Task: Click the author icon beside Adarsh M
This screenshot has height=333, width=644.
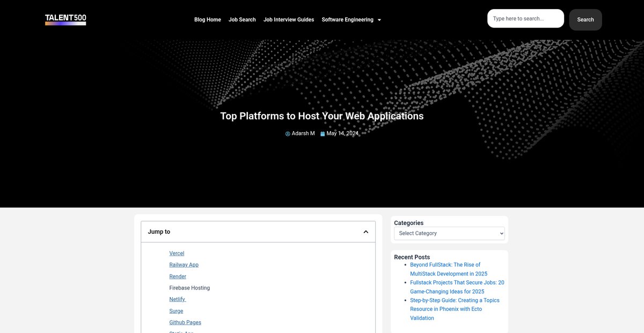Action: [288, 134]
